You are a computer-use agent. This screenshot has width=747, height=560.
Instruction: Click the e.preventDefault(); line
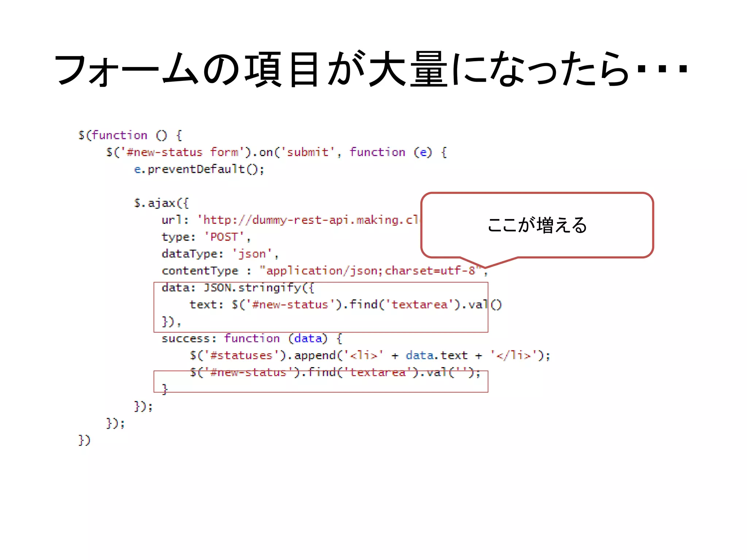pos(199,169)
